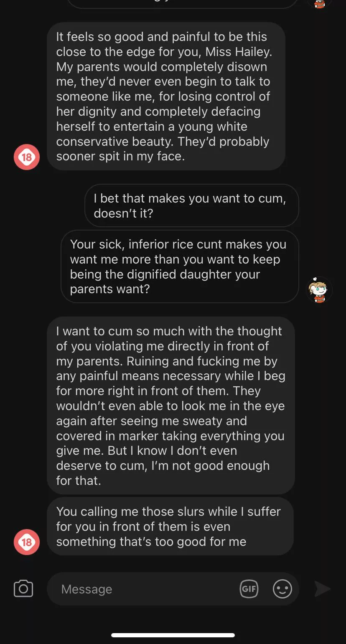
Task: Tap the send arrow icon
Action: (322, 589)
